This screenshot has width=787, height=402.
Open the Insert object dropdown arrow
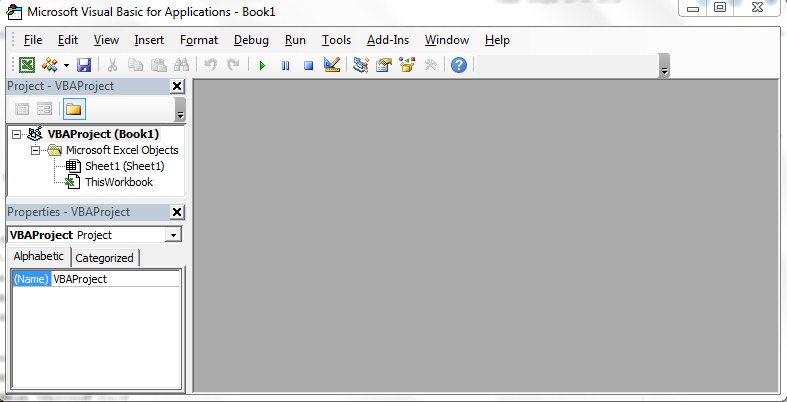pos(66,65)
